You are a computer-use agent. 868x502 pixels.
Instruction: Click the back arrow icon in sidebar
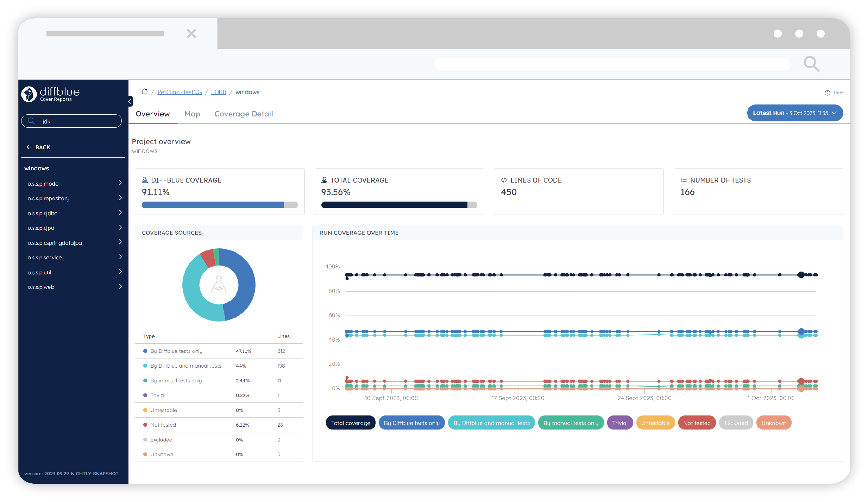[x=29, y=147]
